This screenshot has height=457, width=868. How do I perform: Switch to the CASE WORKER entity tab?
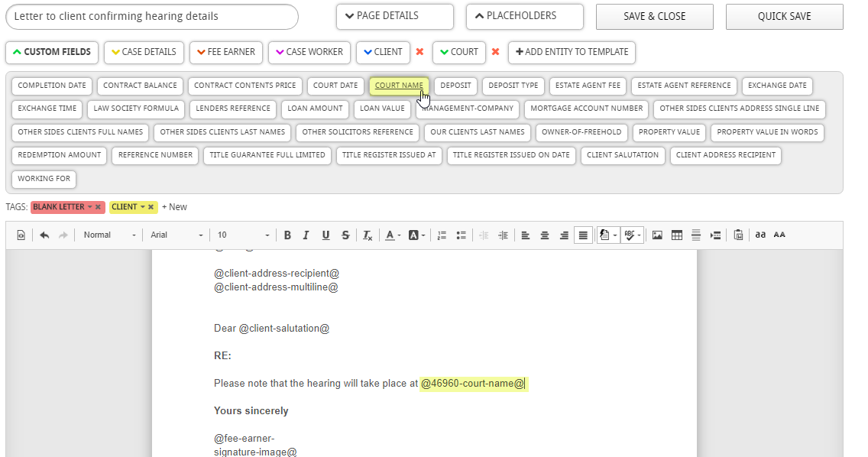(309, 52)
